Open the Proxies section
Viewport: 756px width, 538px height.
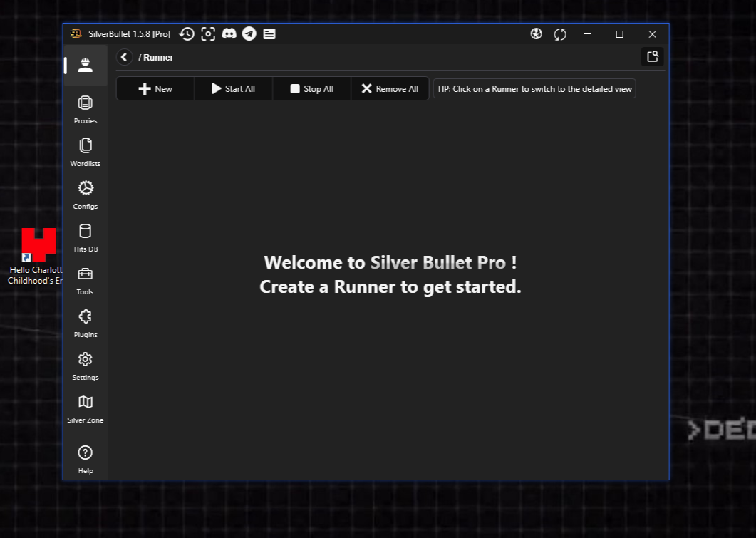pyautogui.click(x=86, y=110)
